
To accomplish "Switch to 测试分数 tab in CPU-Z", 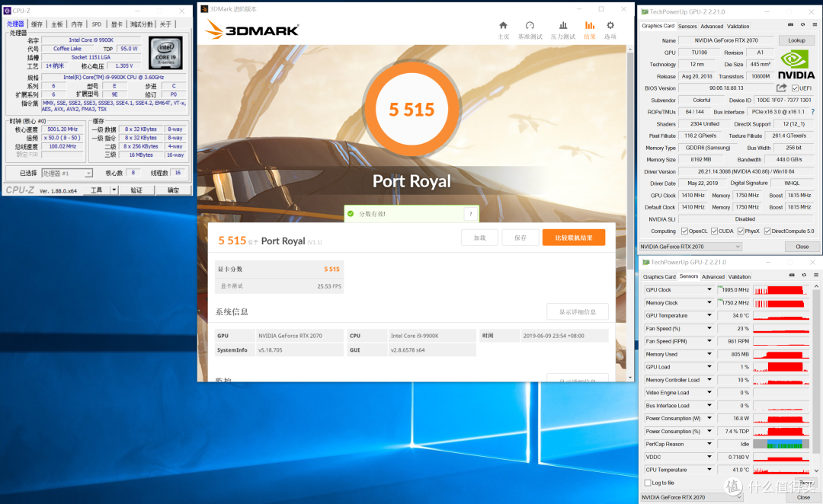I will tap(141, 24).
